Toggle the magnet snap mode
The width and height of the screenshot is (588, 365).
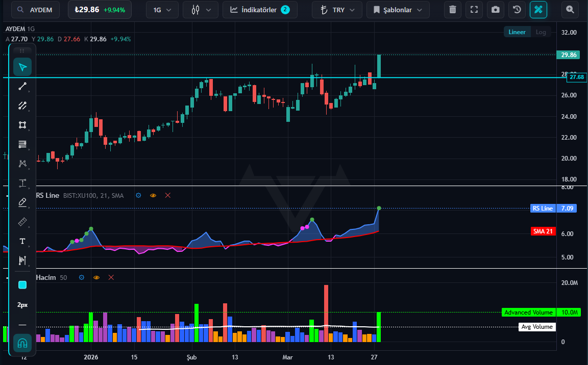[x=22, y=343]
